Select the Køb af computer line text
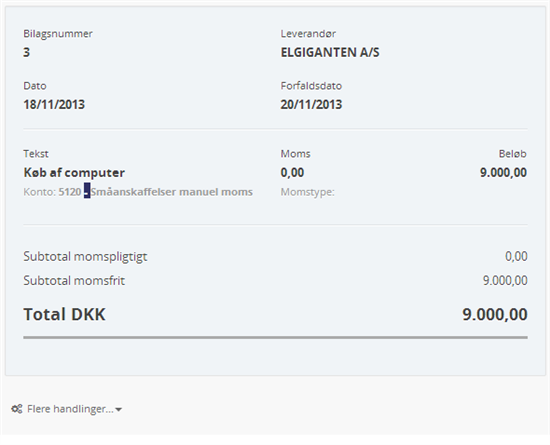 click(74, 173)
